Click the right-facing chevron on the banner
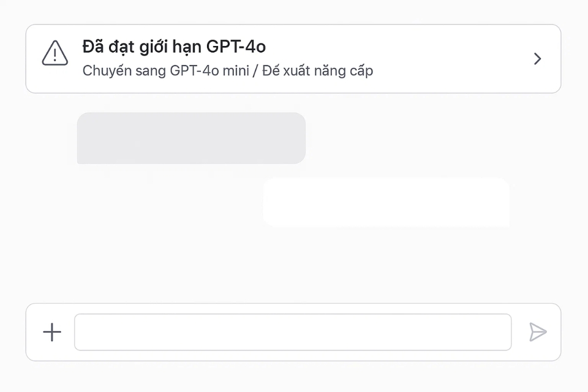 click(537, 59)
